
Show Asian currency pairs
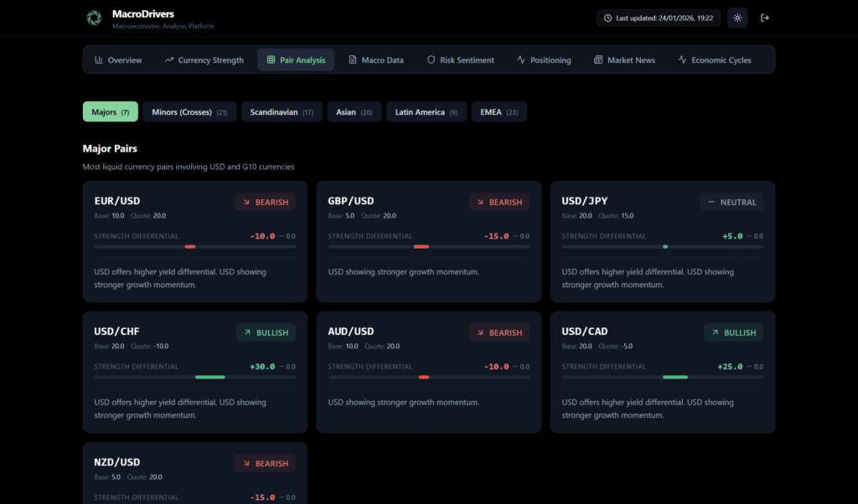(x=354, y=112)
